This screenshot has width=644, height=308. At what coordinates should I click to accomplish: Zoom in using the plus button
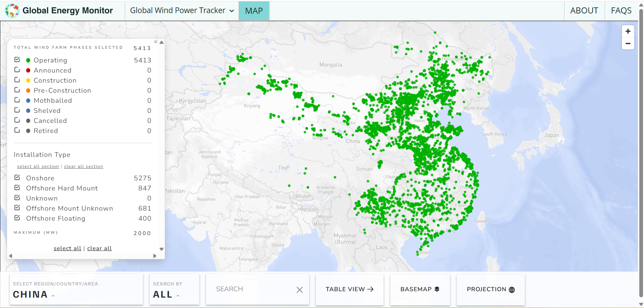click(628, 31)
